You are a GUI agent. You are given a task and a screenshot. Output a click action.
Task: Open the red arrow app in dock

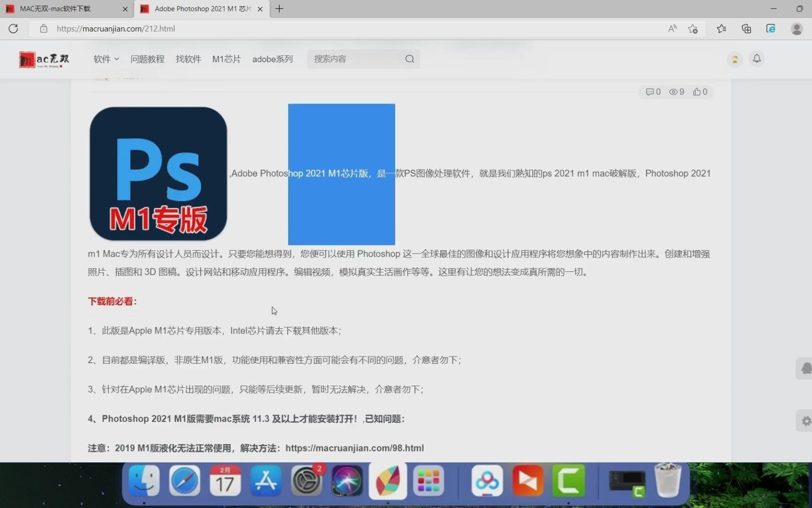[x=528, y=481]
